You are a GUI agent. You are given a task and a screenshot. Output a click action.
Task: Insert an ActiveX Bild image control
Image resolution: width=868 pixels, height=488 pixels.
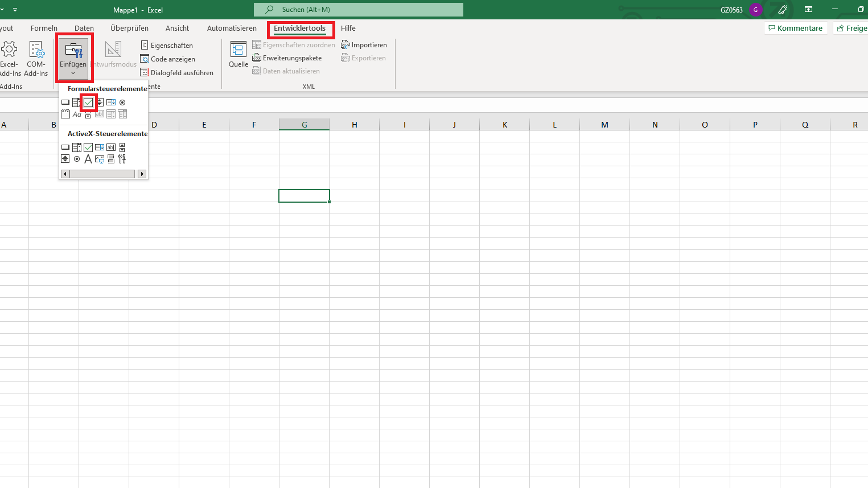[100, 159]
